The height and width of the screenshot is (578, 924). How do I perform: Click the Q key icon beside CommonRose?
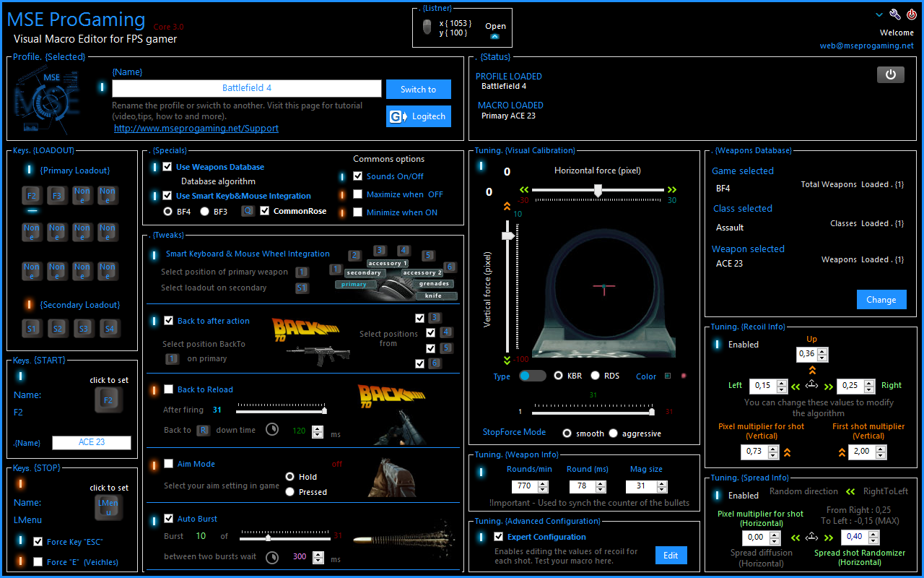248,212
